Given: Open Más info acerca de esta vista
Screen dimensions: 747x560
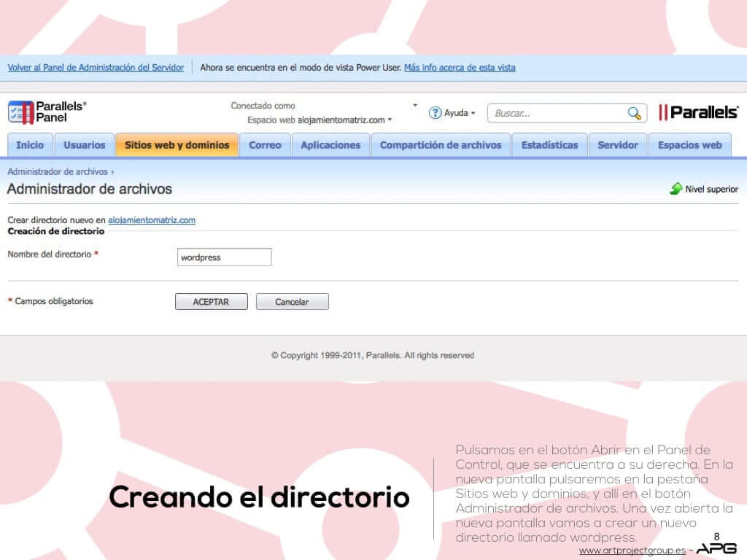Looking at the screenshot, I should coord(460,68).
